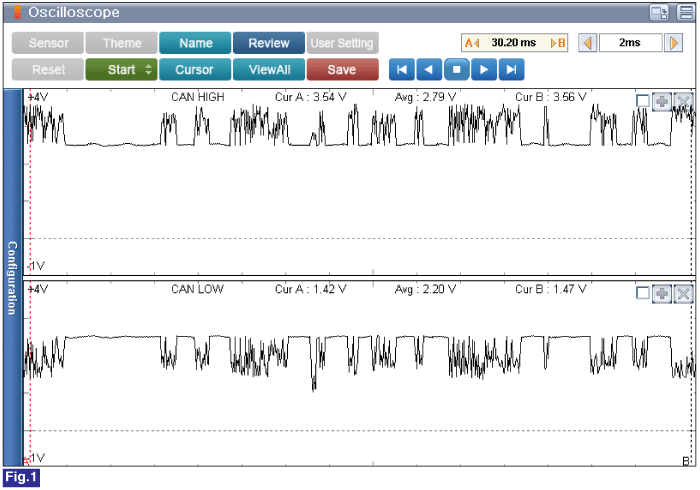Select the red cursor A line
Viewport: 700px width, 490px height.
pos(30,277)
